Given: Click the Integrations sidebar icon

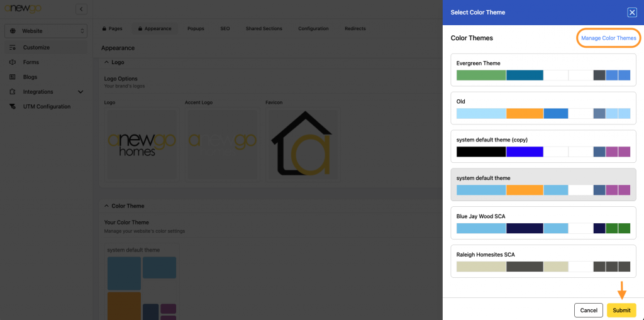Looking at the screenshot, I should coord(13,92).
